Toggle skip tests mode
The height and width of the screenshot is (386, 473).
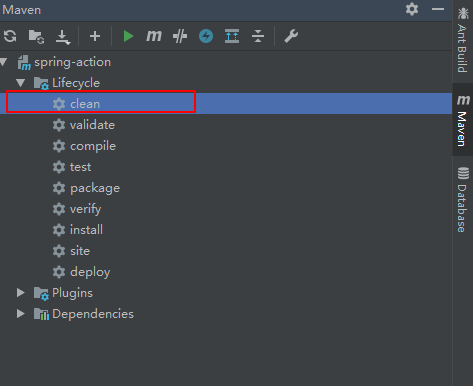pyautogui.click(x=180, y=36)
